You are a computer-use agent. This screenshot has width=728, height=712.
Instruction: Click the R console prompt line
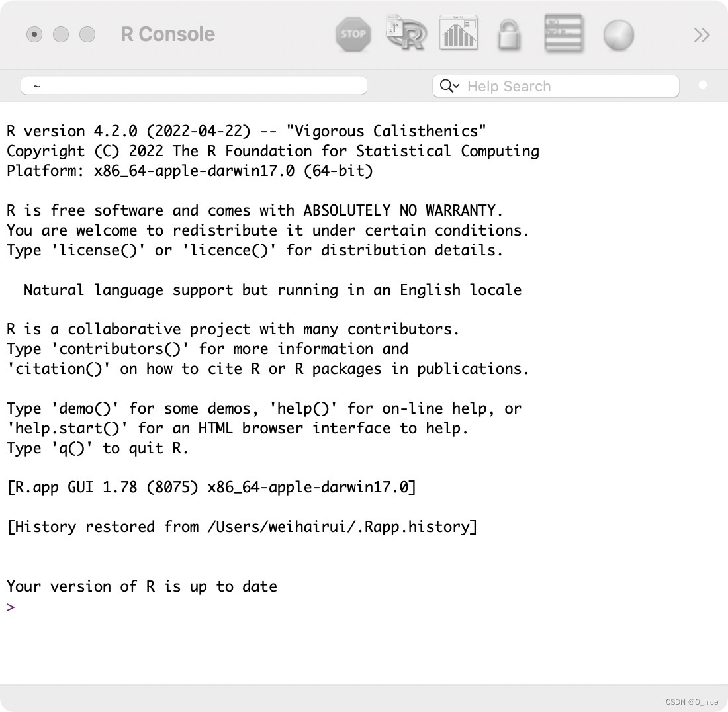pyautogui.click(x=11, y=607)
